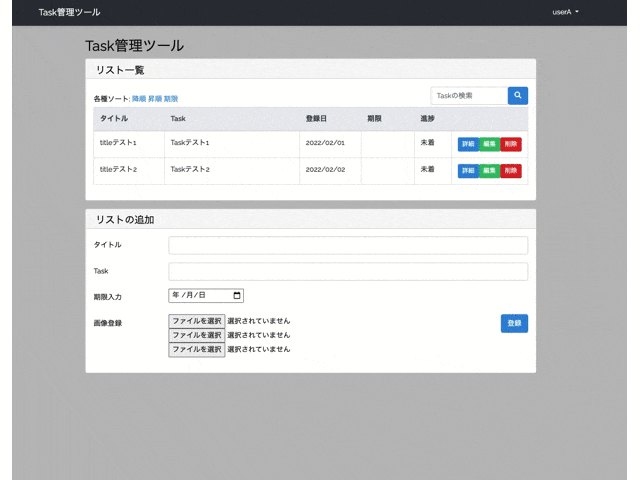Image resolution: width=640 pixels, height=480 pixels.
Task: Click the リスト一覧 panel heading
Action: tap(120, 70)
